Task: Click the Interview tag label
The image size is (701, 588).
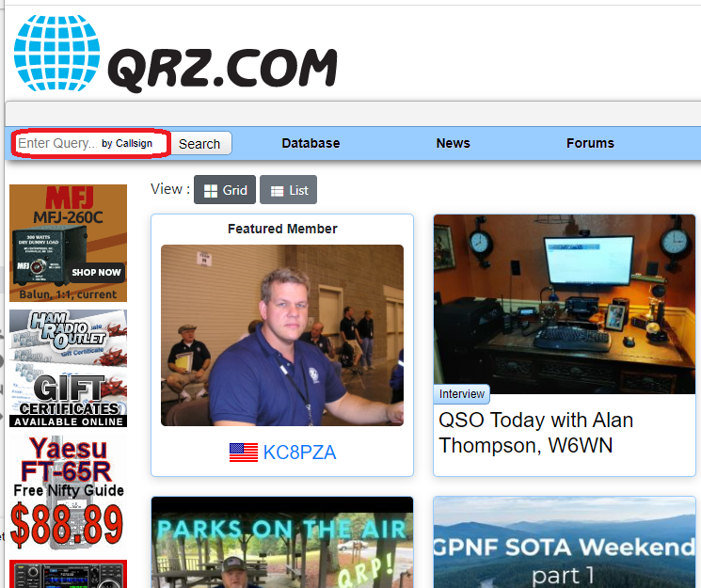Action: click(x=462, y=394)
